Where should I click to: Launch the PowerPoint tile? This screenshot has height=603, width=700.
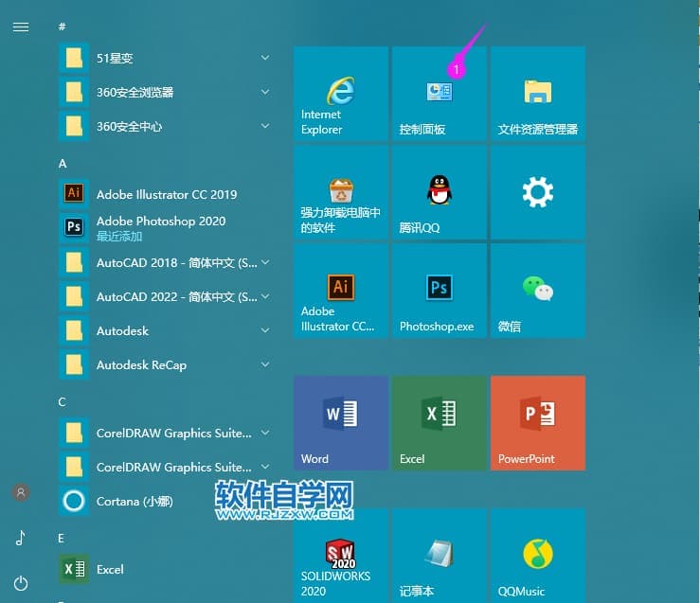pos(537,422)
